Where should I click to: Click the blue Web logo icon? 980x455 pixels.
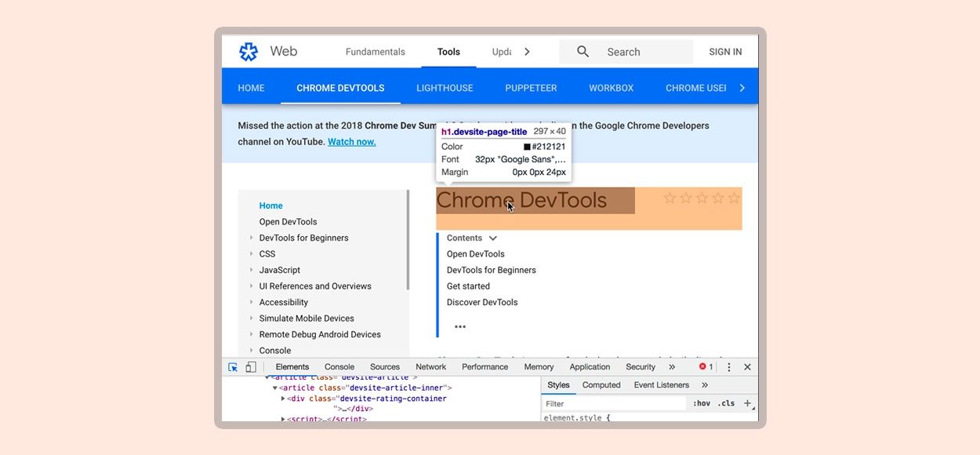(x=249, y=52)
